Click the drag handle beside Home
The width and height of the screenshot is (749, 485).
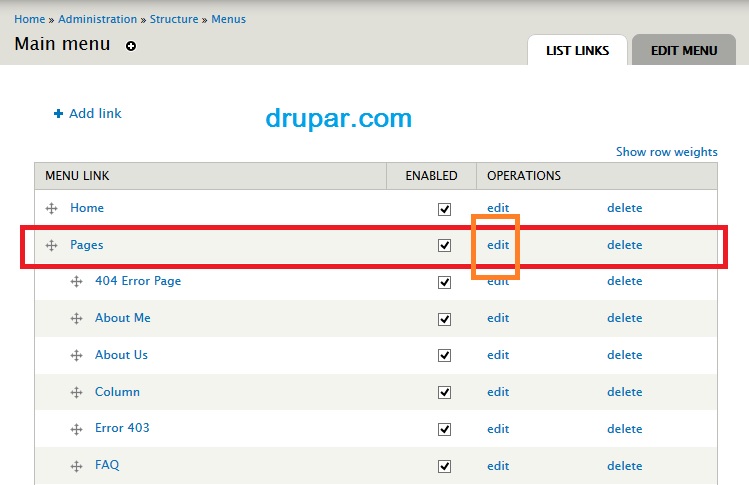point(51,209)
